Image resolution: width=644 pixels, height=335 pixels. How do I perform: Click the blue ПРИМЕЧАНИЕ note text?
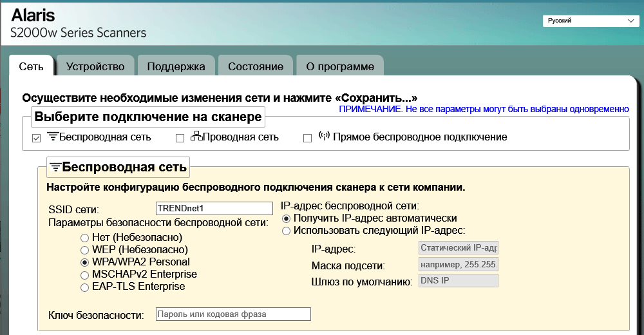coord(484,109)
